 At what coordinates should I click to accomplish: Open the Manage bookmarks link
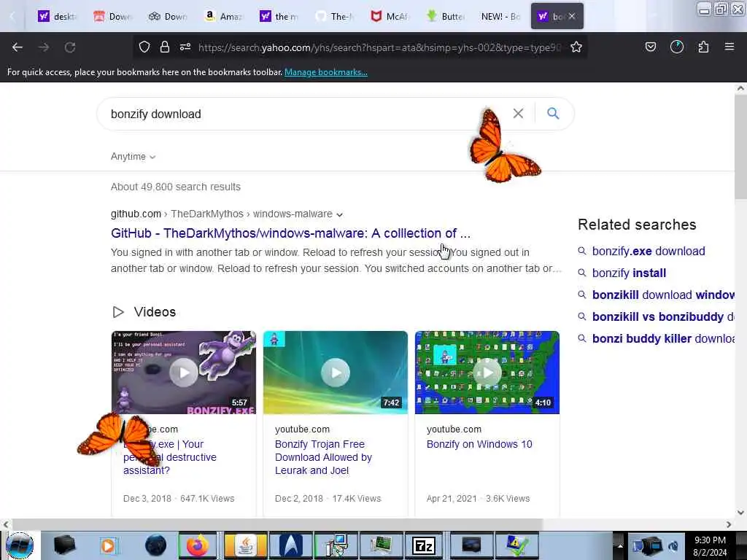pyautogui.click(x=326, y=72)
